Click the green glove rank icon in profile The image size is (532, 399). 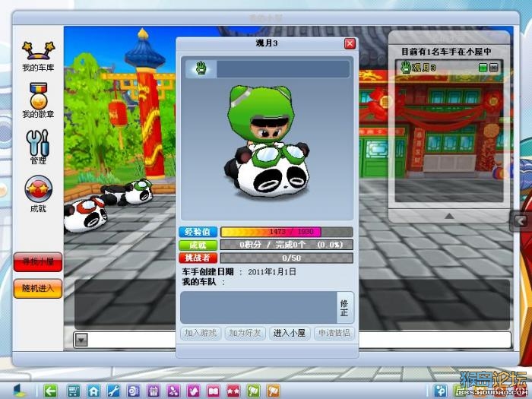201,69
